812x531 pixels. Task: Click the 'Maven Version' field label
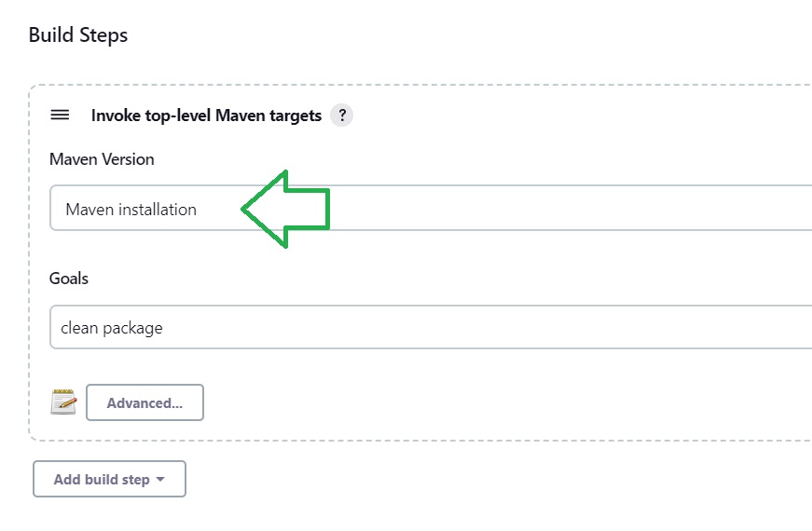pos(102,159)
